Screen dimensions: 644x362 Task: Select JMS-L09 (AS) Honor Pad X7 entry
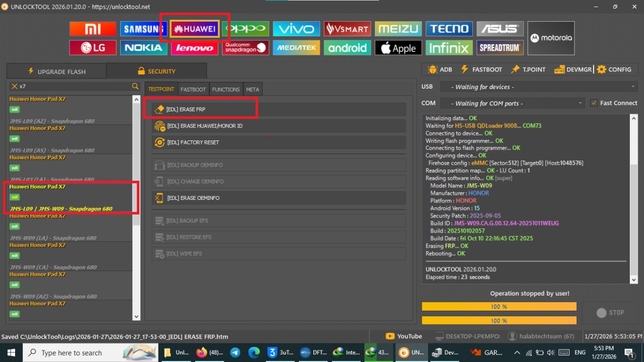pyautogui.click(x=70, y=139)
